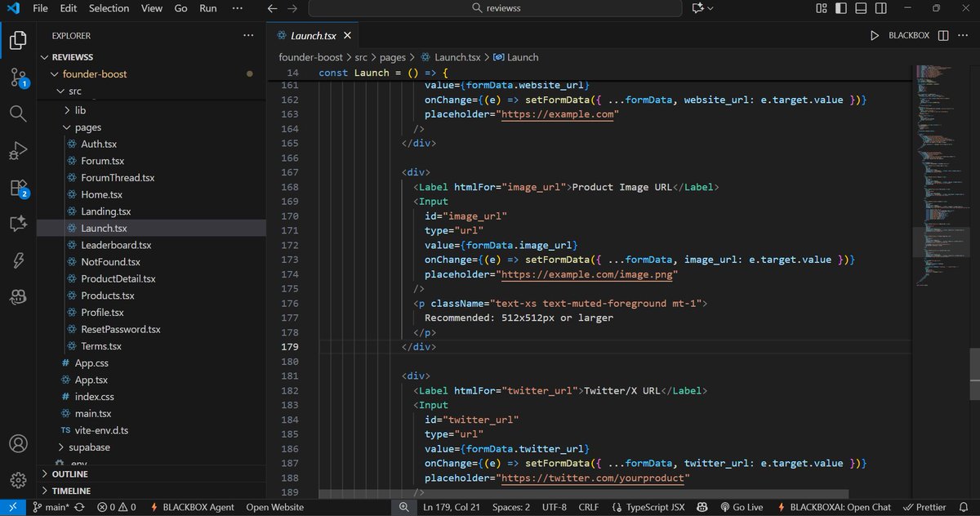Split the editor right

pos(943,36)
